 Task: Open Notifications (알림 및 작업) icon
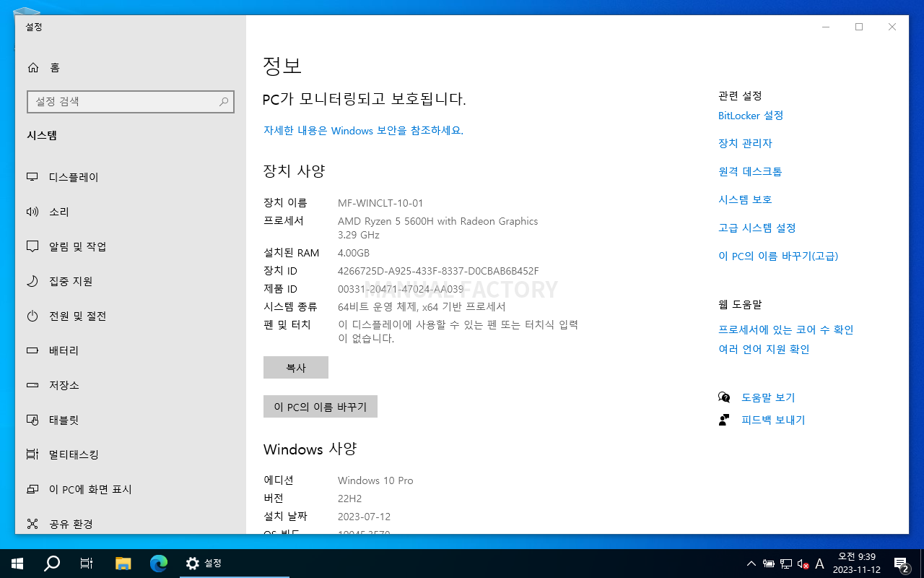point(32,246)
